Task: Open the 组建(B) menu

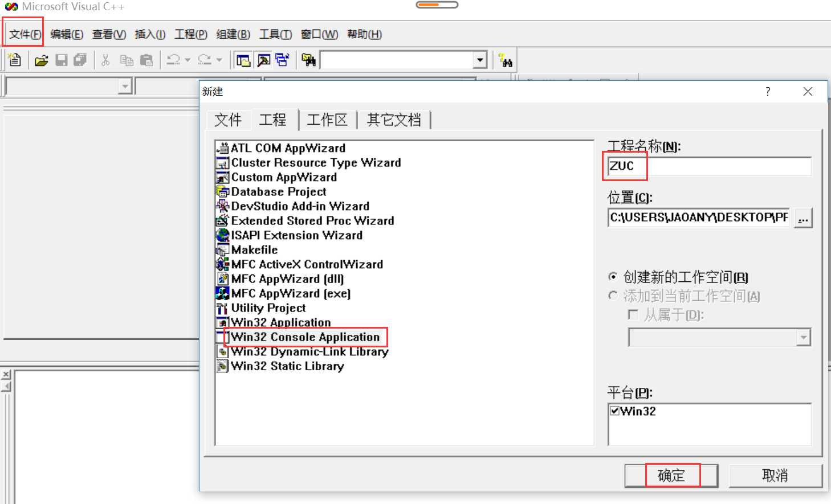Action: (233, 34)
